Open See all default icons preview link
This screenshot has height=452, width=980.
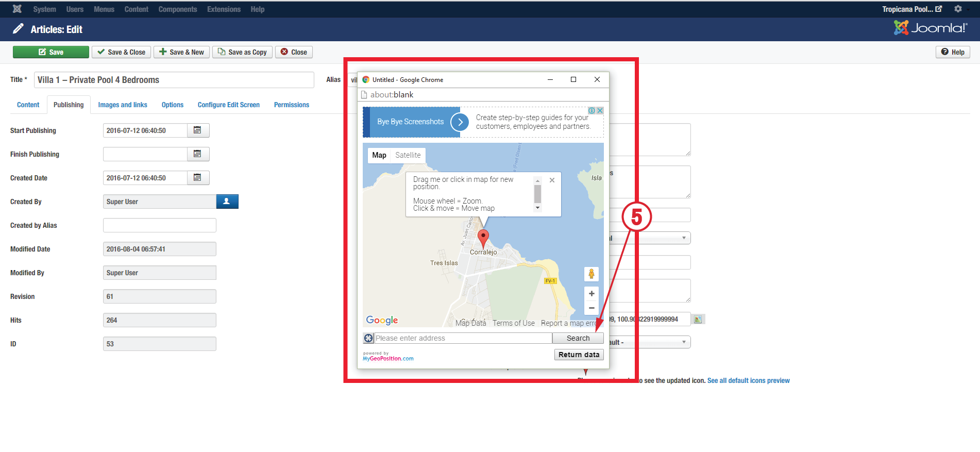pyautogui.click(x=748, y=381)
